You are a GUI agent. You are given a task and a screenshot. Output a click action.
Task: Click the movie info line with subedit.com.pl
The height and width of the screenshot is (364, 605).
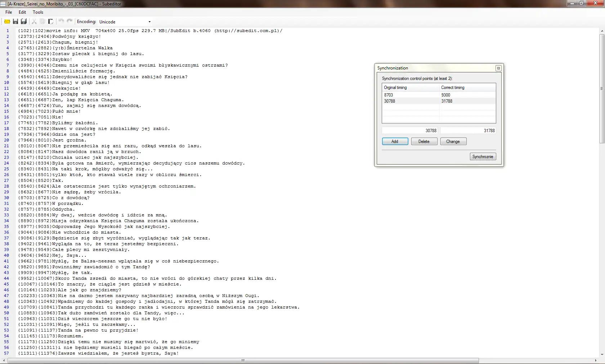pyautogui.click(x=150, y=31)
